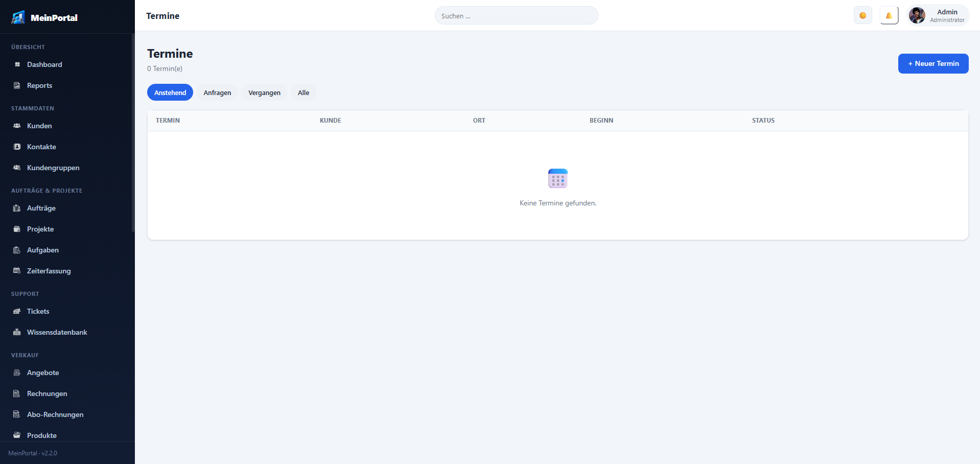
Task: Click the '0 Termin(e)' count text
Action: coord(165,68)
